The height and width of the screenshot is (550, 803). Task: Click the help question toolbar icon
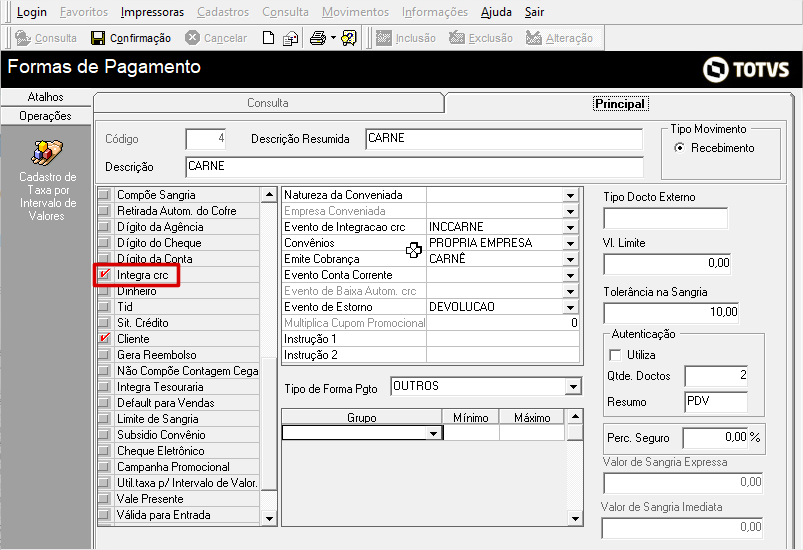point(349,38)
